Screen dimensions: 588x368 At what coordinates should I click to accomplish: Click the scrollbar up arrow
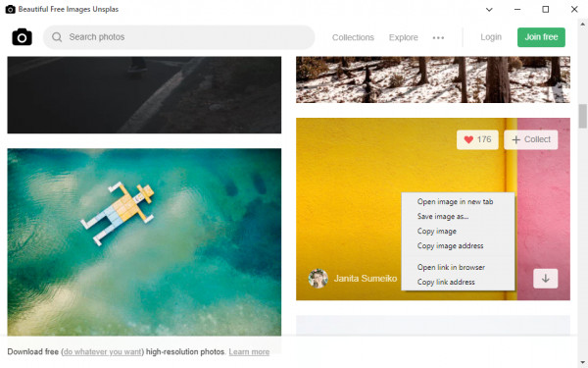582,24
